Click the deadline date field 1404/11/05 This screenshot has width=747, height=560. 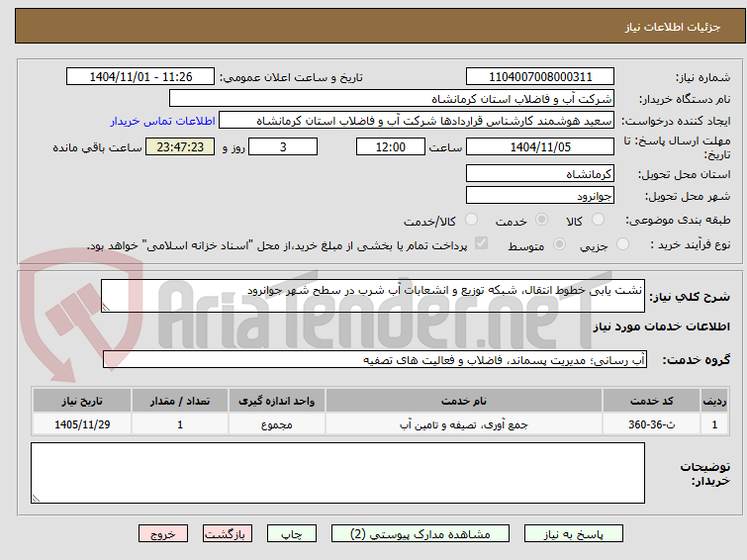coord(540,146)
